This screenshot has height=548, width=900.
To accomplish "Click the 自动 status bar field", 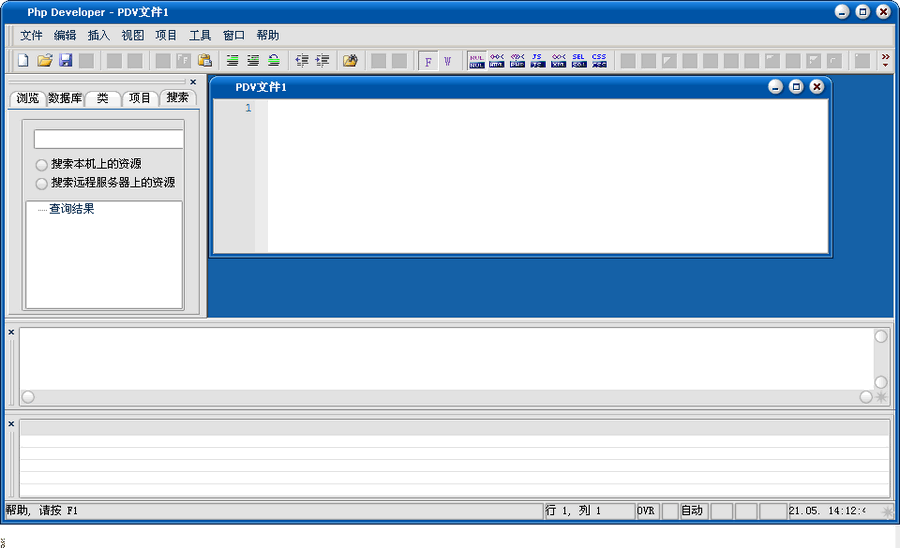I will click(x=692, y=511).
